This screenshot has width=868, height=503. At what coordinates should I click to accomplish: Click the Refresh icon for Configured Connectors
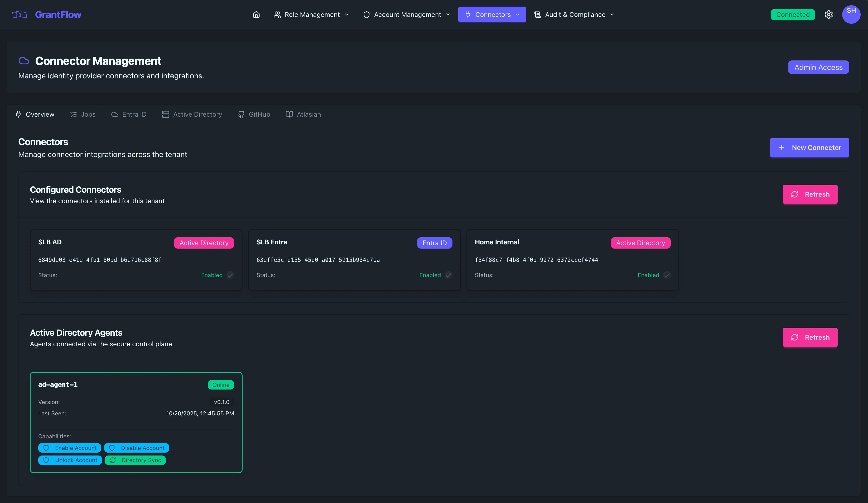click(x=795, y=194)
